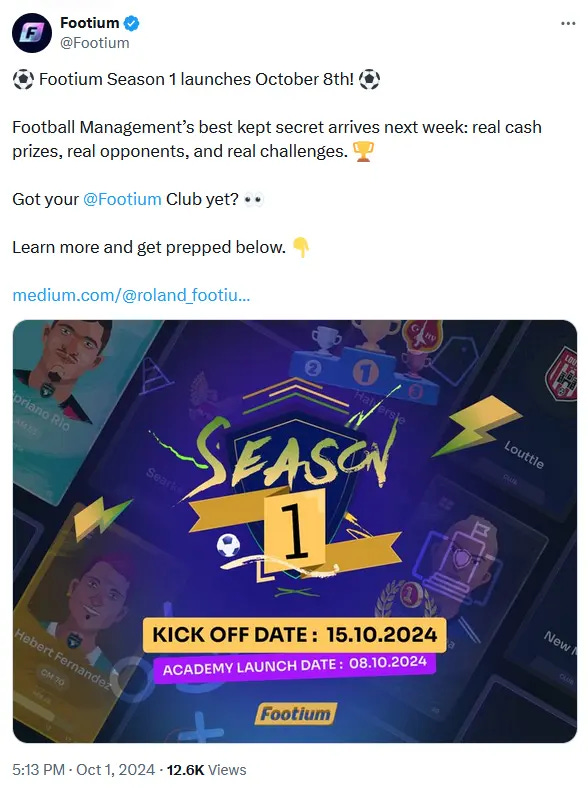The width and height of the screenshot is (588, 788).
Task: Click the trophy emoji after 'real challenges'
Action: pyautogui.click(x=363, y=151)
